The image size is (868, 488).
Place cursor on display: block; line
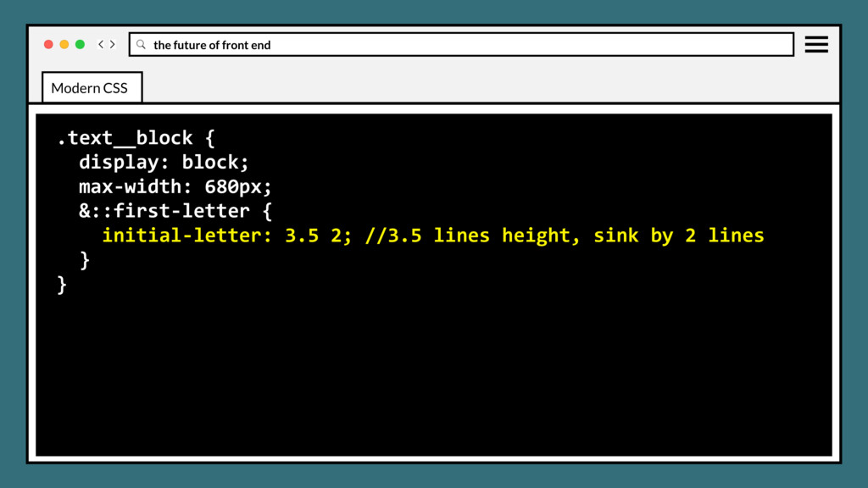pos(164,162)
